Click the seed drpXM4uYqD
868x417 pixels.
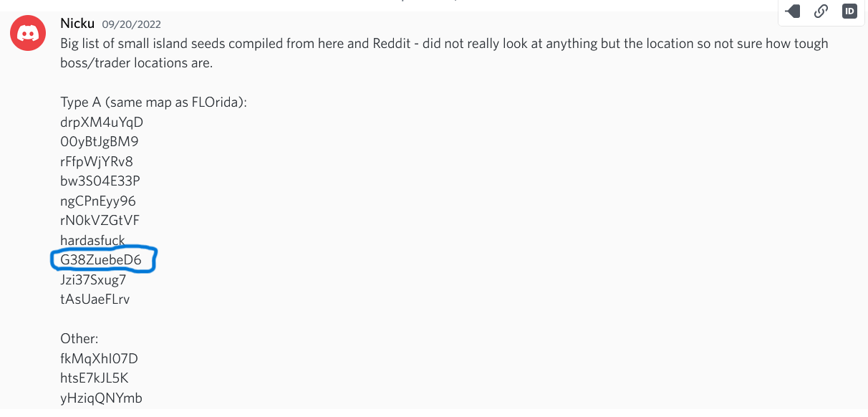pyautogui.click(x=102, y=122)
